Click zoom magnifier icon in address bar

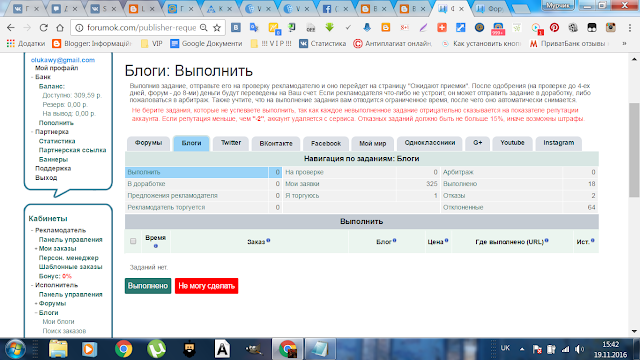[204, 28]
